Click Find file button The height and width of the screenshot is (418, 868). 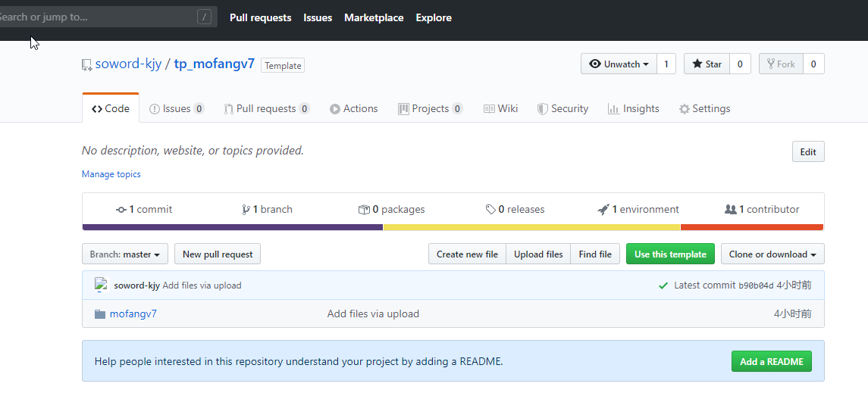point(595,254)
